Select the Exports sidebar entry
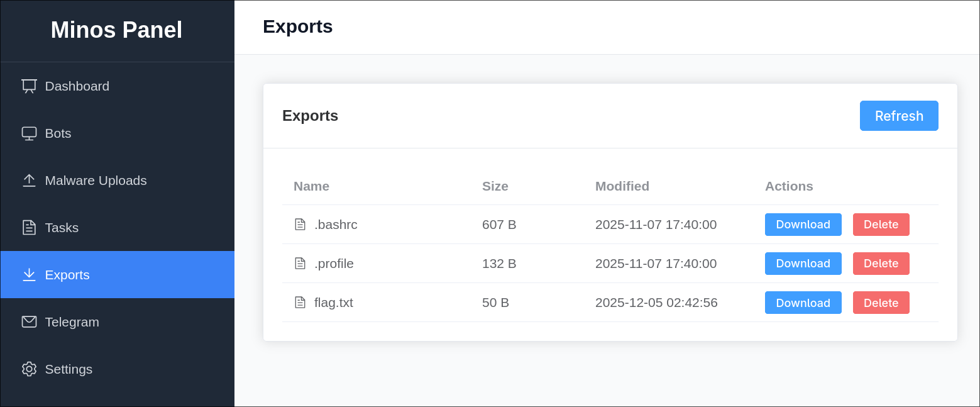 (118, 275)
